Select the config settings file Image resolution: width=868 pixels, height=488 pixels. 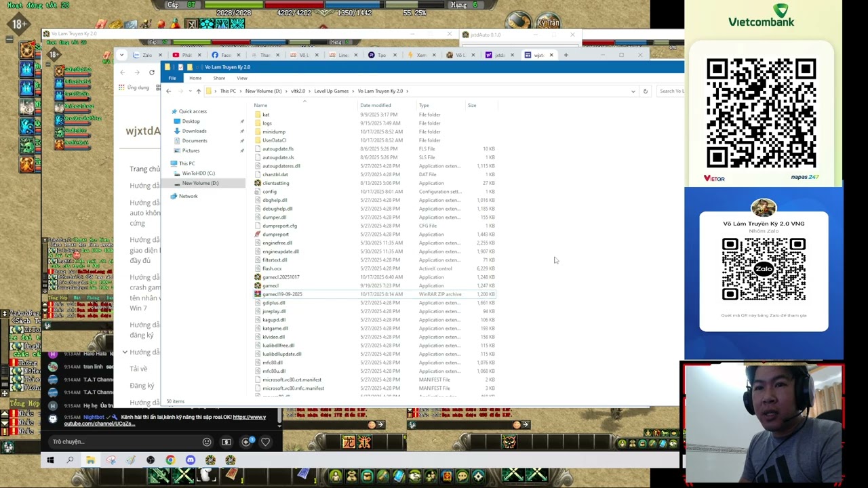[270, 192]
